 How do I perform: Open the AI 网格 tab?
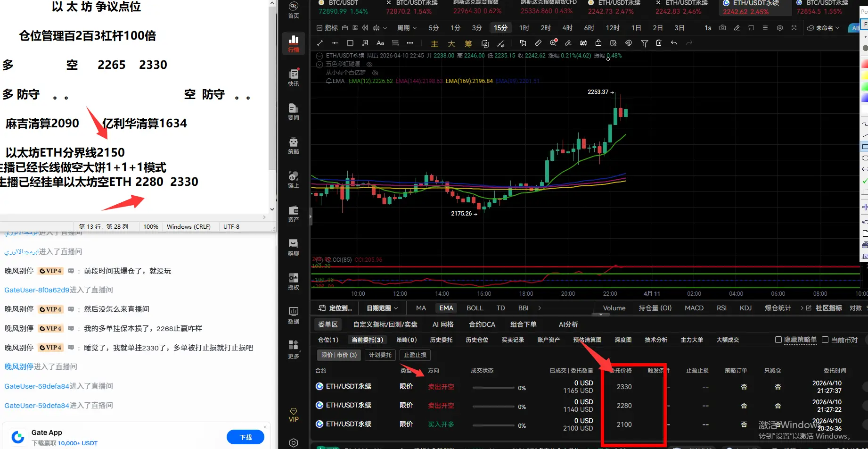(443, 324)
